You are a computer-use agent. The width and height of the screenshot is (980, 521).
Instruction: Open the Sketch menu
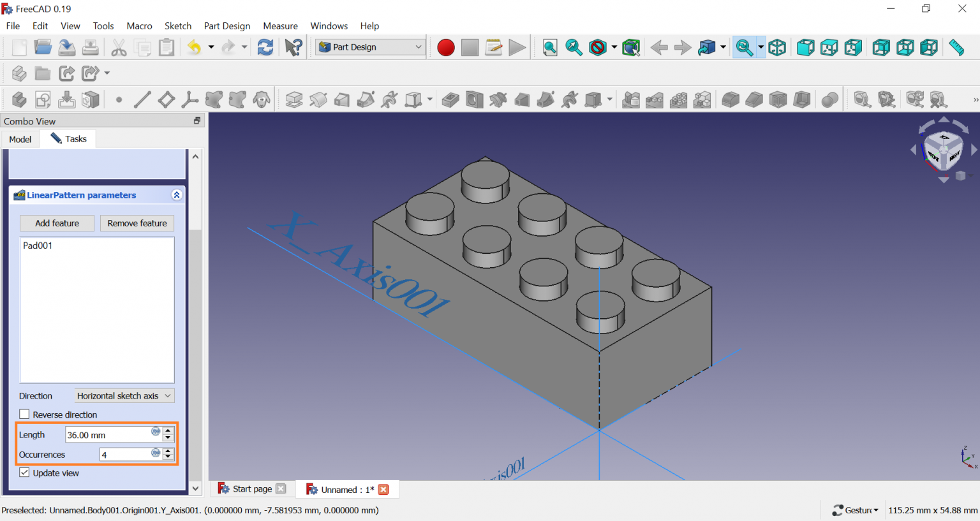click(x=177, y=26)
